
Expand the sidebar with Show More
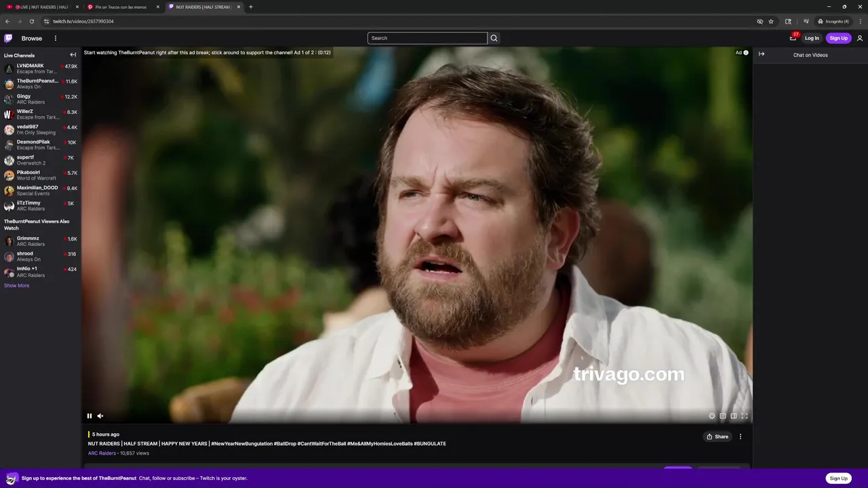pos(16,285)
